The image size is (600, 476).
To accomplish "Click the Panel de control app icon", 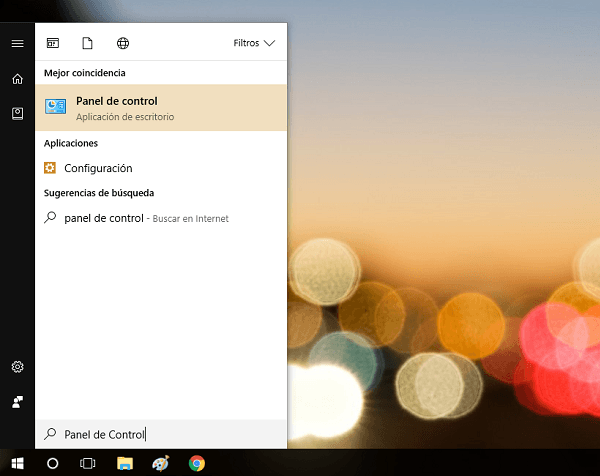I will click(x=55, y=106).
